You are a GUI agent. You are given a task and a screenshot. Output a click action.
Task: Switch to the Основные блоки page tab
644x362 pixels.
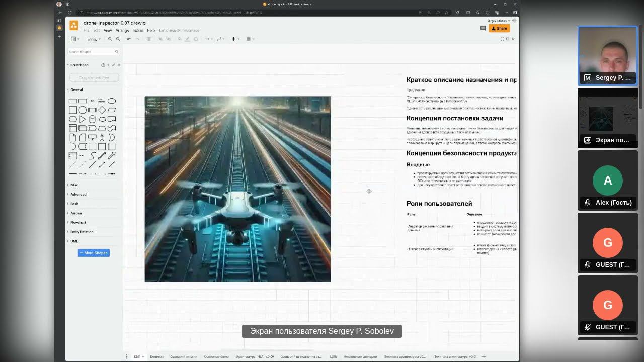pyautogui.click(x=217, y=356)
